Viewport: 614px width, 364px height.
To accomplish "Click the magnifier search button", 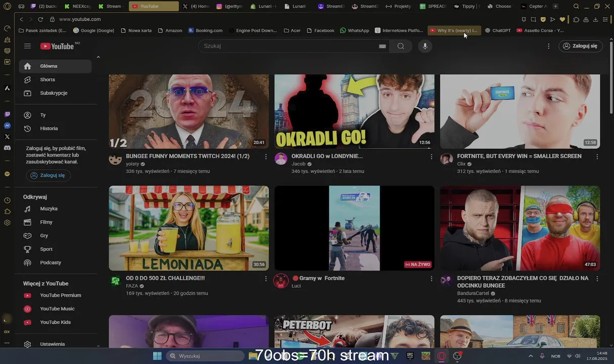I will click(401, 46).
